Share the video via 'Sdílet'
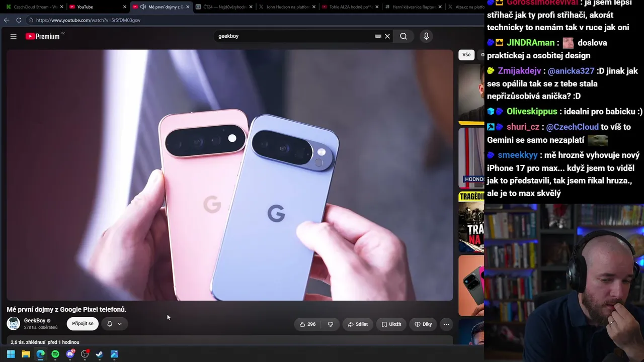The height and width of the screenshot is (362, 644). (x=358, y=324)
